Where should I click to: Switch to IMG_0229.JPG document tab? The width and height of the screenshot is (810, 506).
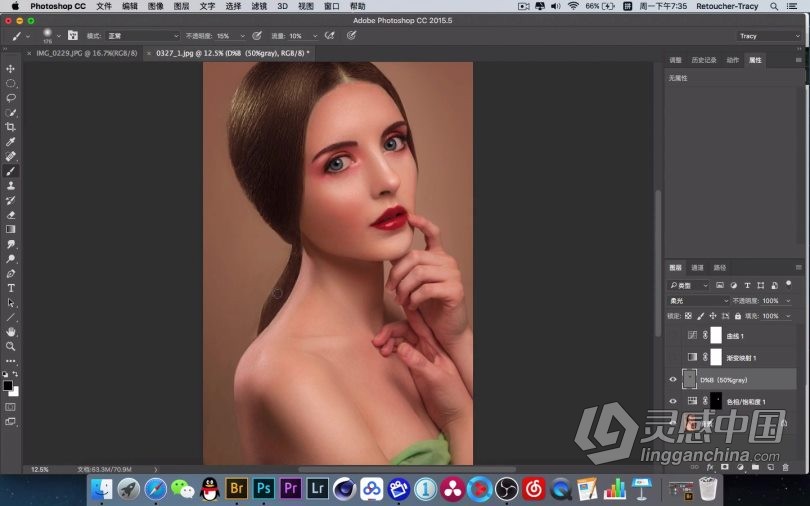86,53
